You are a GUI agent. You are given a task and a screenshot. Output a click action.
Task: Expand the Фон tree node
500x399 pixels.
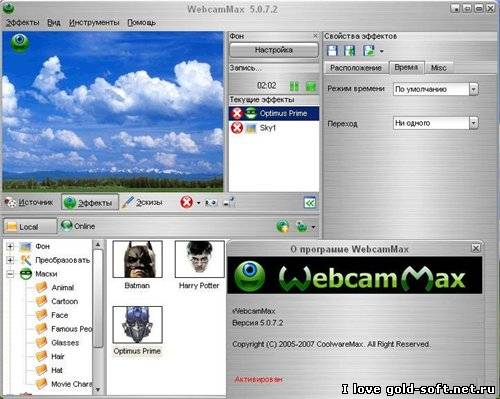(x=10, y=246)
